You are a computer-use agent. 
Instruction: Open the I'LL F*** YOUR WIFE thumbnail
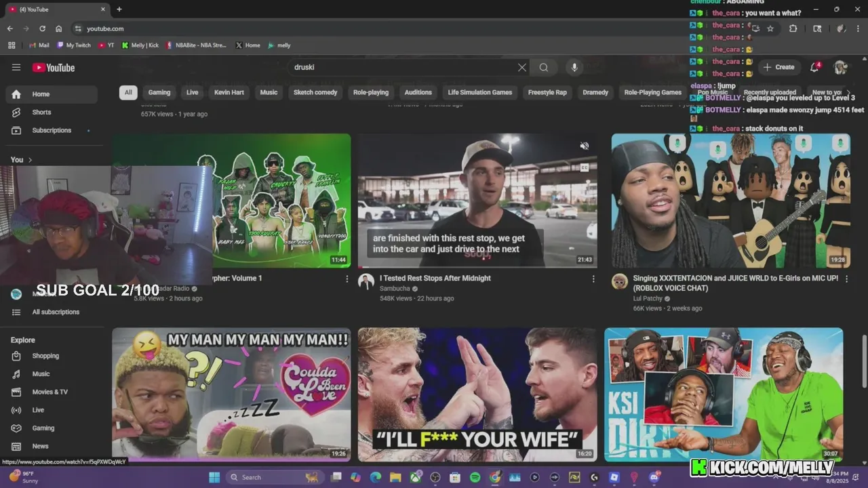[x=477, y=394]
